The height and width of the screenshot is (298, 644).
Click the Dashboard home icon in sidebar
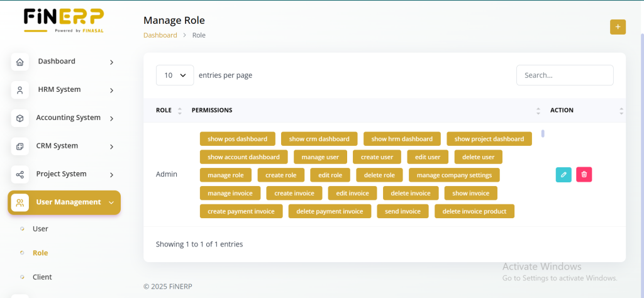[x=20, y=62]
